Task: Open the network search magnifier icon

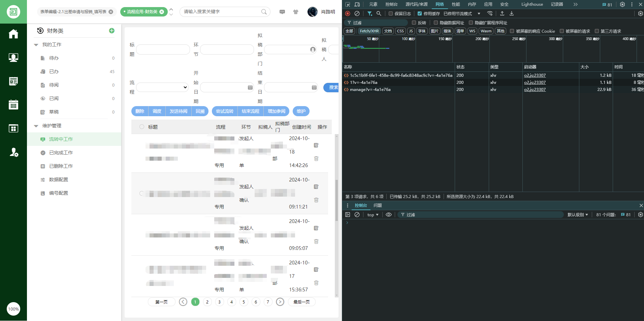Action: (379, 13)
